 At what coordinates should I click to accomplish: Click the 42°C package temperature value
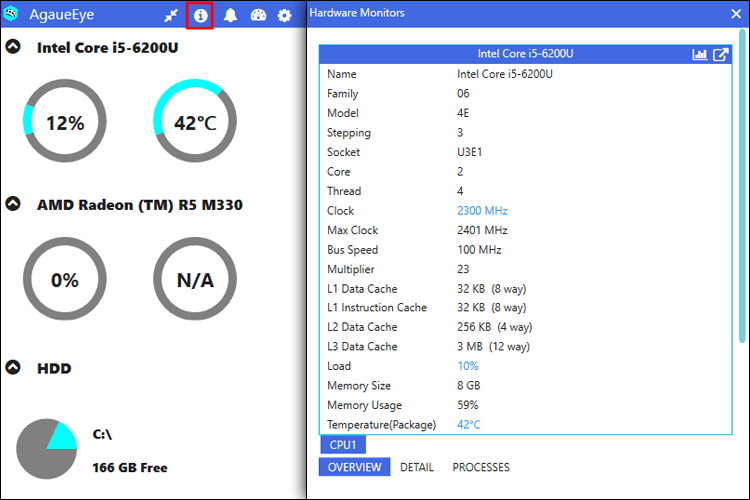pos(468,424)
